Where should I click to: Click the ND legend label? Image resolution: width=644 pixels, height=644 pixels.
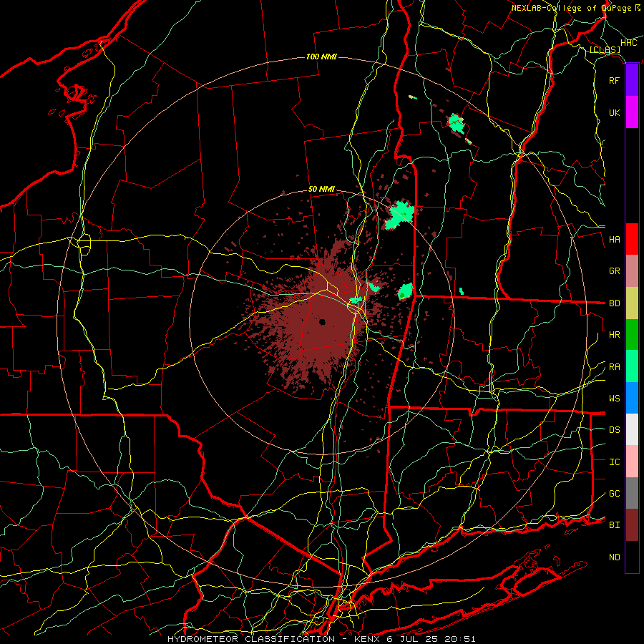coord(614,557)
